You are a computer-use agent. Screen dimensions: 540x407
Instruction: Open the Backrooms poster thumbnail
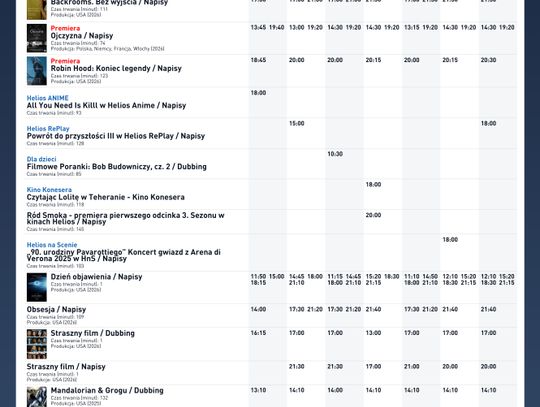(x=37, y=10)
